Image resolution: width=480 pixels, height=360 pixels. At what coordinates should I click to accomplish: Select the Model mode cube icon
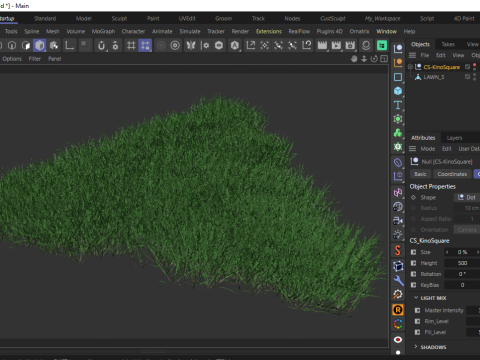click(40, 45)
